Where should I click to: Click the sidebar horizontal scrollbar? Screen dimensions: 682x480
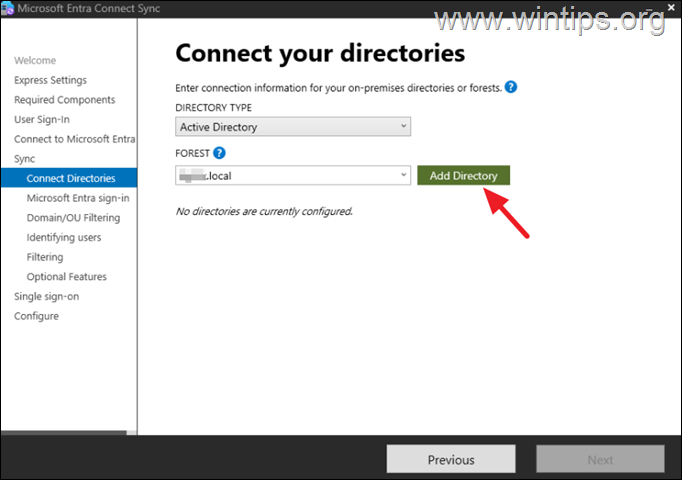pos(64,433)
